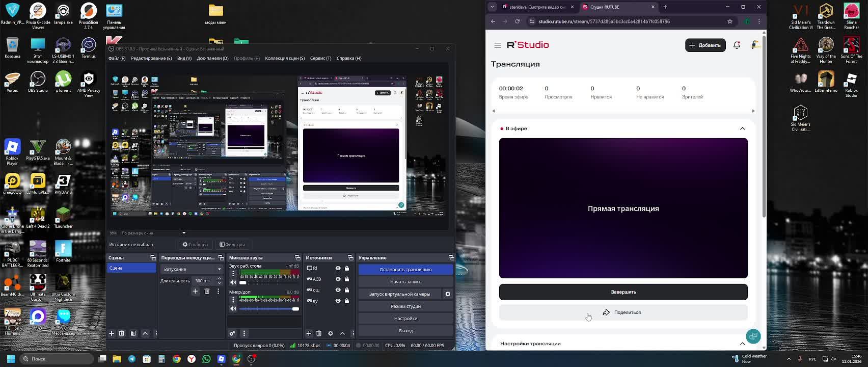Click Начать запись button
The height and width of the screenshot is (367, 868).
coord(405,282)
